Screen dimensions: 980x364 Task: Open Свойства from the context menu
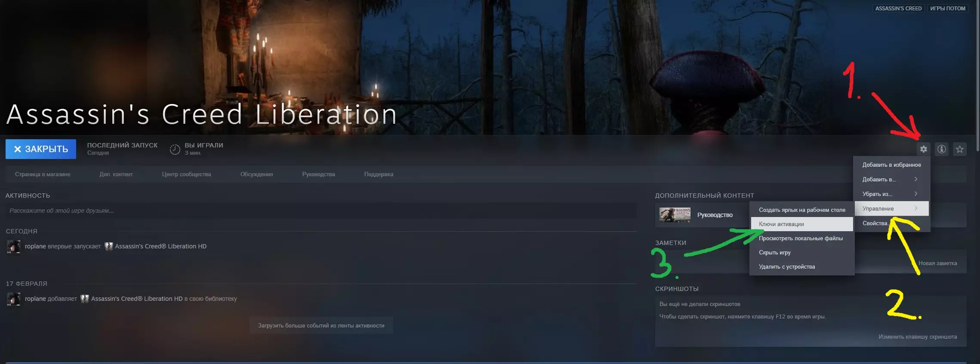click(892, 223)
